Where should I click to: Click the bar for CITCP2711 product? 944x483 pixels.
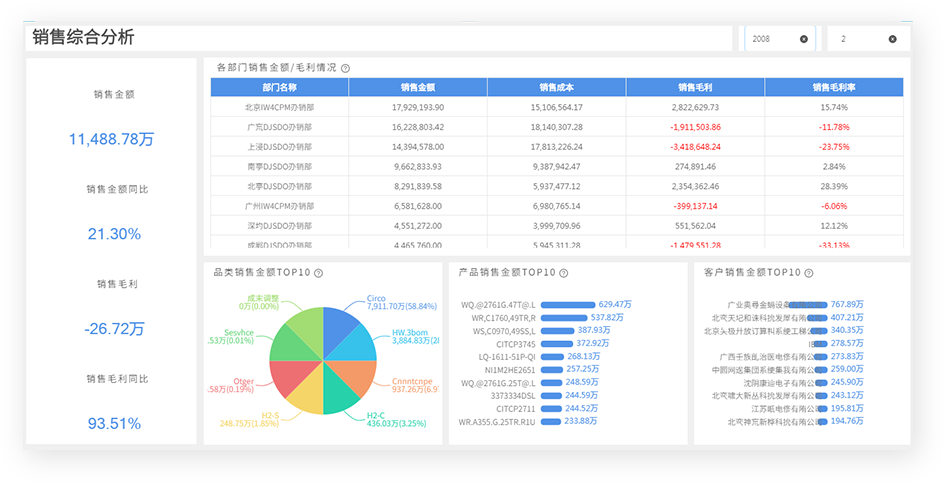(551, 409)
